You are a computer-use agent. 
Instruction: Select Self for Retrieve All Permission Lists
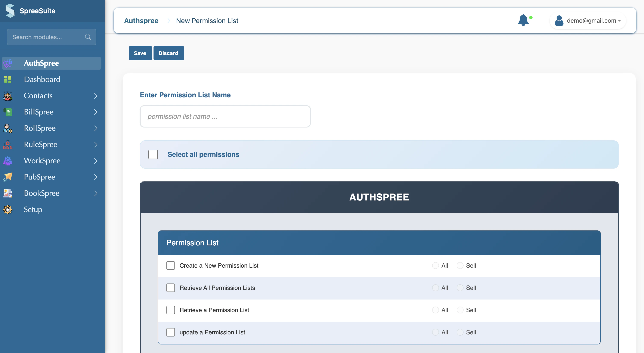click(x=460, y=288)
